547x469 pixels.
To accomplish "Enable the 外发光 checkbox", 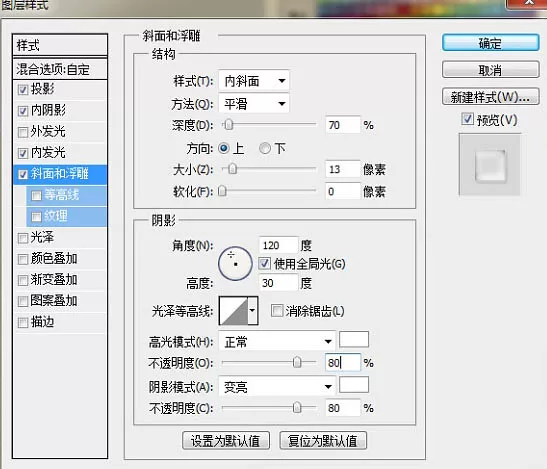I will tap(23, 132).
